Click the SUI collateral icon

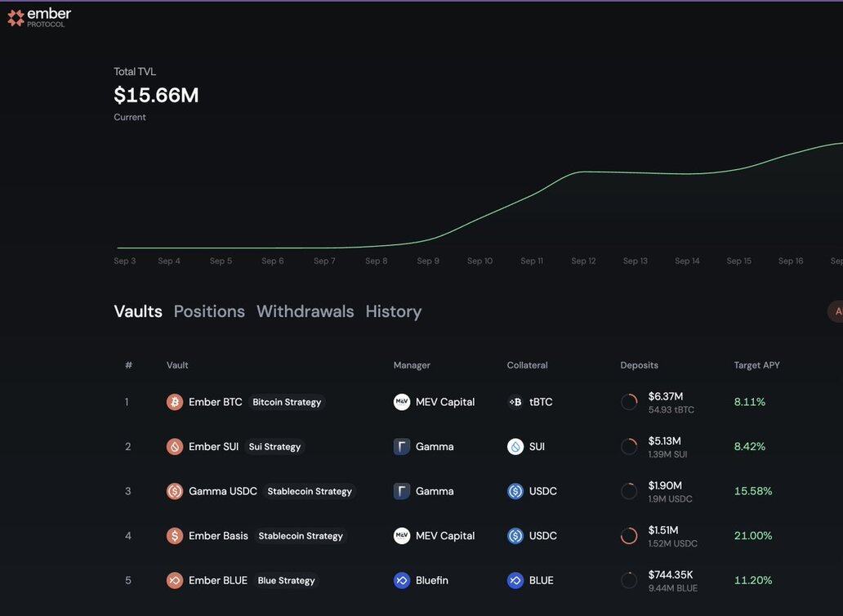[x=515, y=447]
